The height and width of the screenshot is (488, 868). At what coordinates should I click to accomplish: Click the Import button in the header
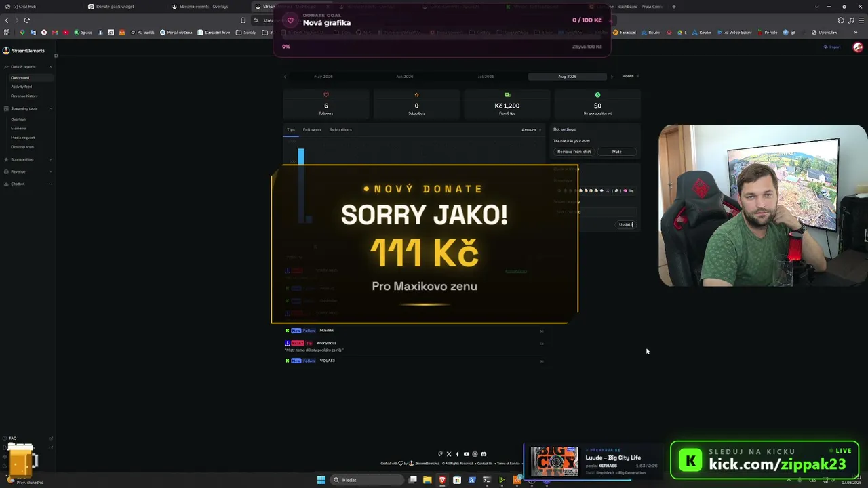[x=832, y=47]
